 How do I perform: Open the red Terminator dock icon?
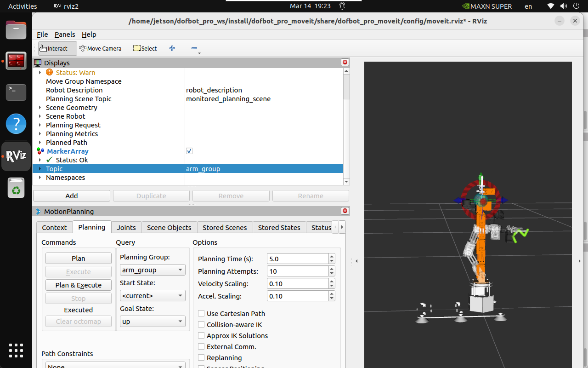[16, 61]
